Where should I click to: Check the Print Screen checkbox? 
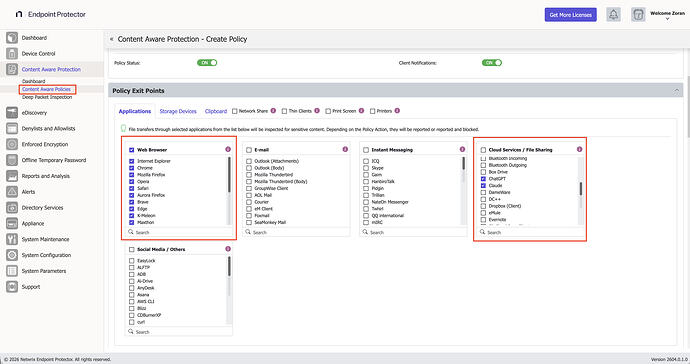(x=328, y=111)
